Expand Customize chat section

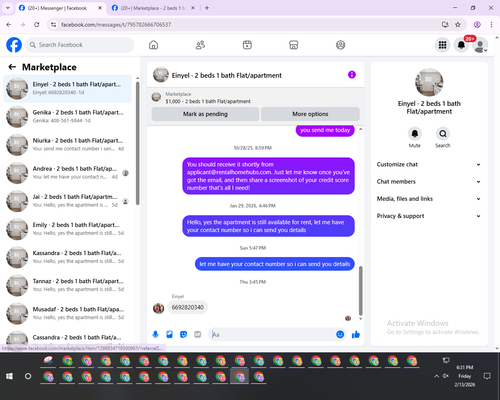[x=429, y=164]
